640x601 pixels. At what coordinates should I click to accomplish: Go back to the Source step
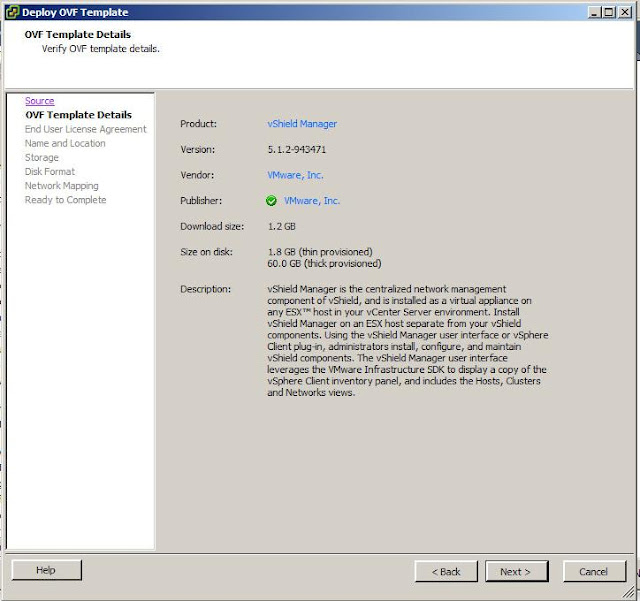(x=40, y=101)
